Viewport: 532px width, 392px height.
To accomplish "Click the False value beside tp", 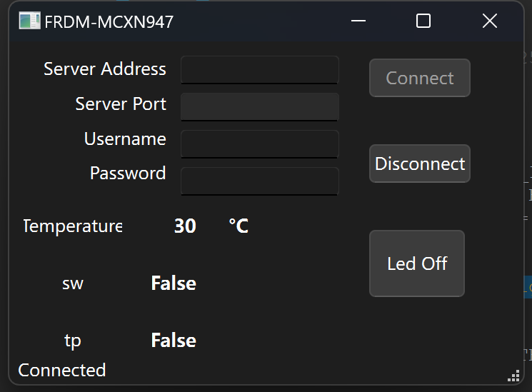I will click(174, 341).
